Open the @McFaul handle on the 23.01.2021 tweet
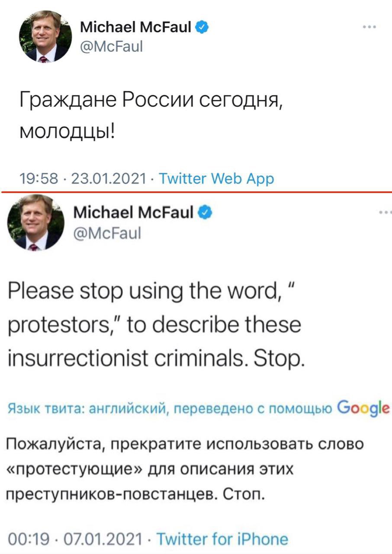Image resolution: width=392 pixels, height=554 pixels. coord(111,45)
